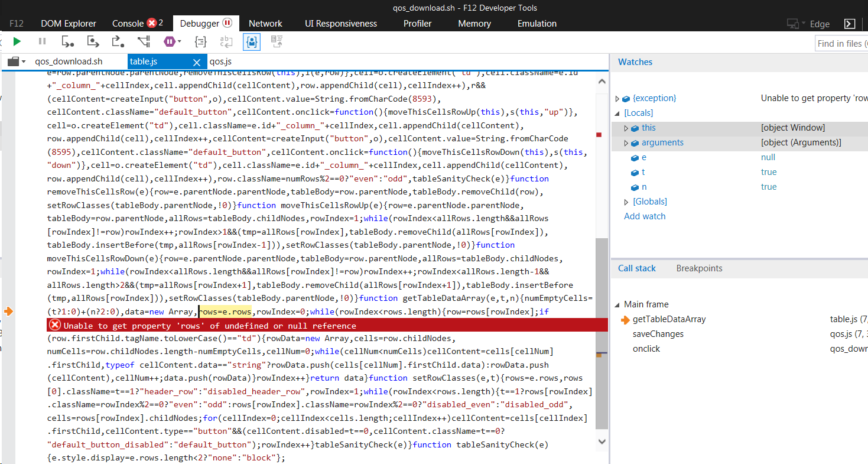Image resolution: width=868 pixels, height=464 pixels.
Task: Click the source map toggle icon
Action: tap(277, 41)
